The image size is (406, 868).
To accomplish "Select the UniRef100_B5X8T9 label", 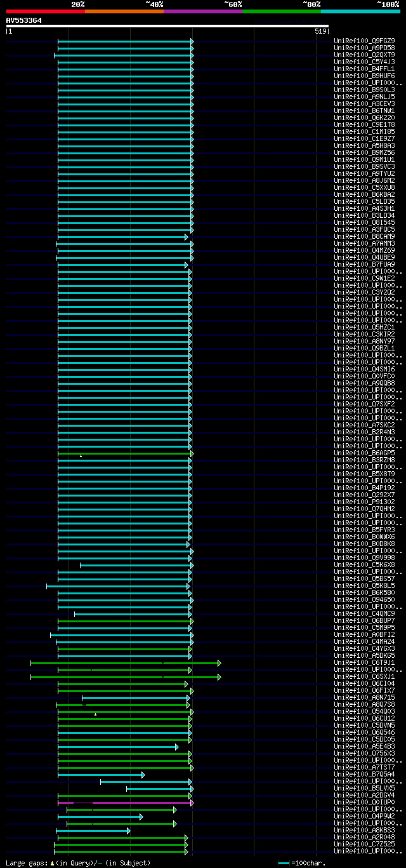I will pos(364,474).
